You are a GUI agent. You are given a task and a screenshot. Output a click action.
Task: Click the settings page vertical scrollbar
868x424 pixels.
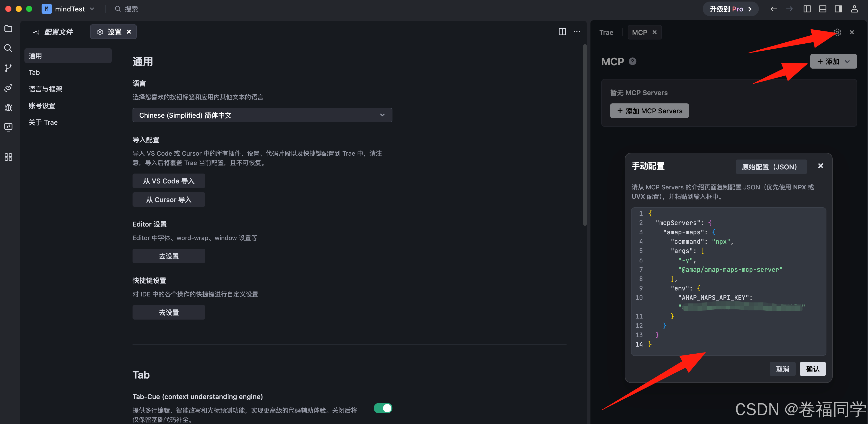pos(585,135)
